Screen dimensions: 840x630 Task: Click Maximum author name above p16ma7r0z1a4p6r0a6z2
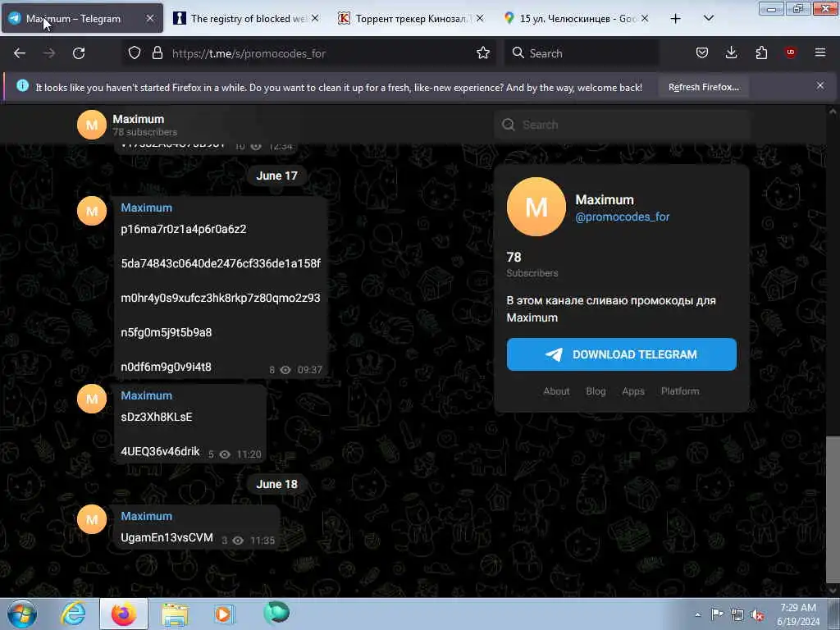[x=146, y=208]
